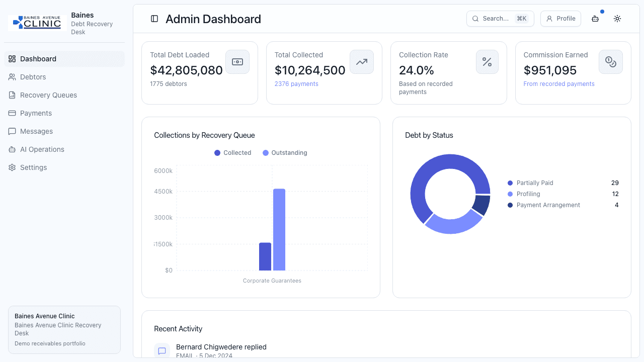Toggle the sidebar panel icon
644x362 pixels.
coord(154,19)
